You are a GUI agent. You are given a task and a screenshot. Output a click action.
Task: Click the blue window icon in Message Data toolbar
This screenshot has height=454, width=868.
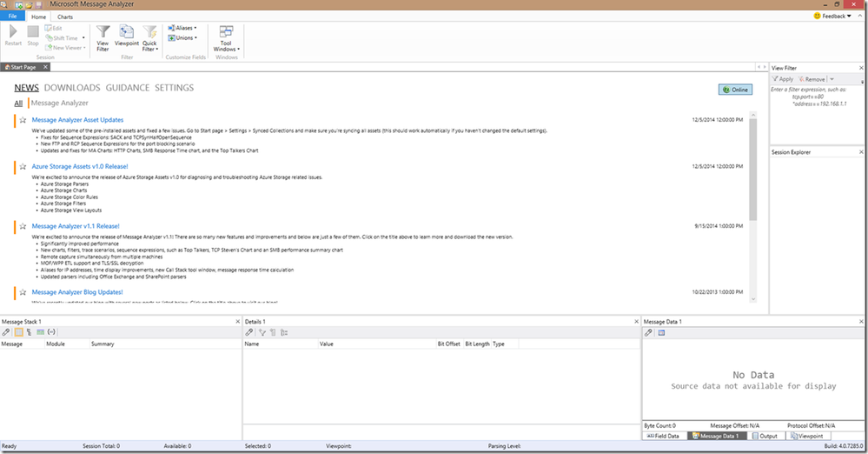tap(661, 332)
